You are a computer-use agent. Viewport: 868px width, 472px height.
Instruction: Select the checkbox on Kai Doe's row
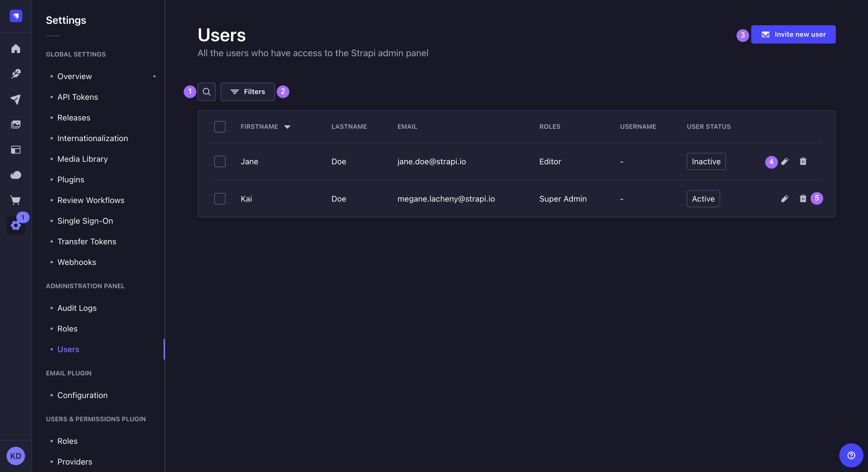click(220, 199)
